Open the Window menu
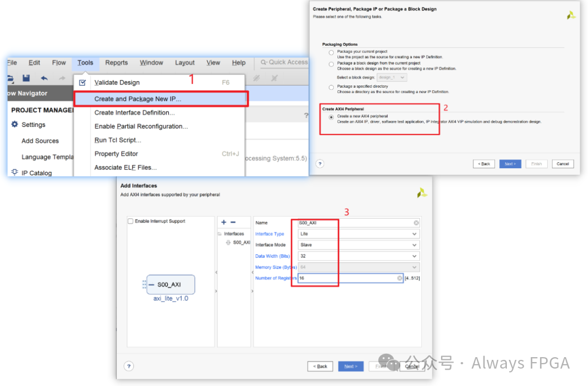 point(151,63)
